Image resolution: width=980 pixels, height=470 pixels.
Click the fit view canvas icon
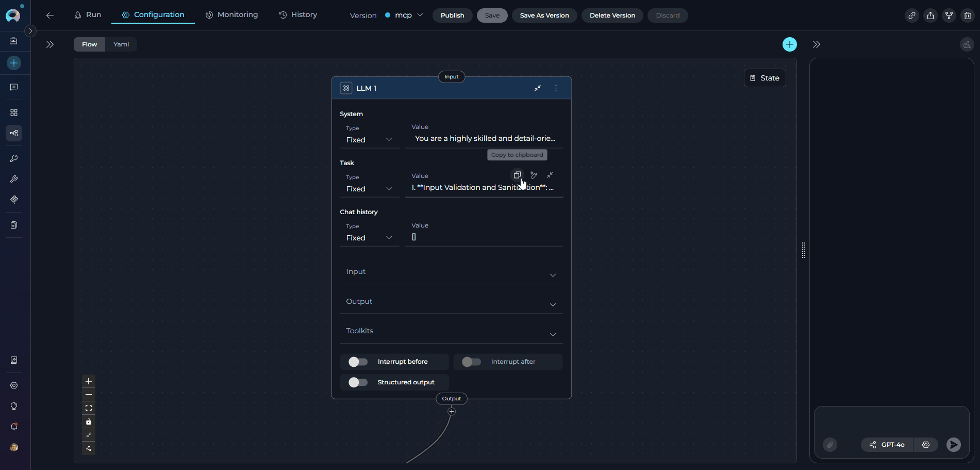[x=89, y=408]
